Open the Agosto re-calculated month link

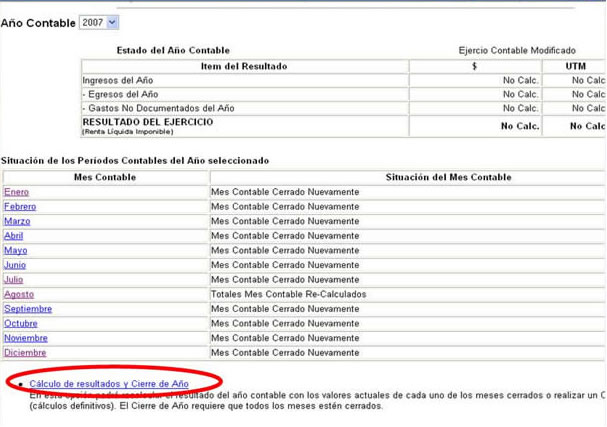pyautogui.click(x=18, y=294)
